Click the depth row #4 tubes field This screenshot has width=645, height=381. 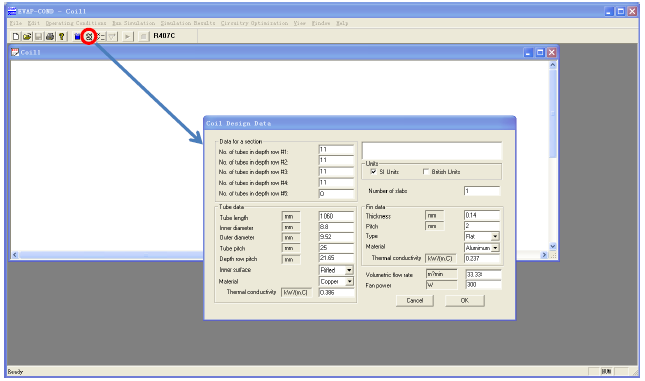[x=336, y=183]
